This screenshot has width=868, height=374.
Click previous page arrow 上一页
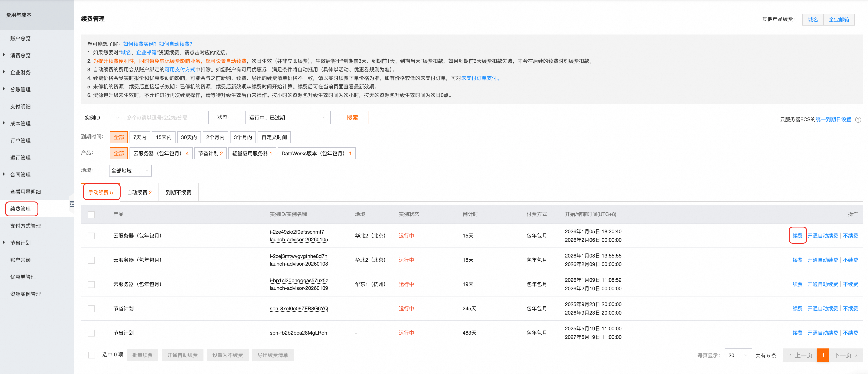800,355
